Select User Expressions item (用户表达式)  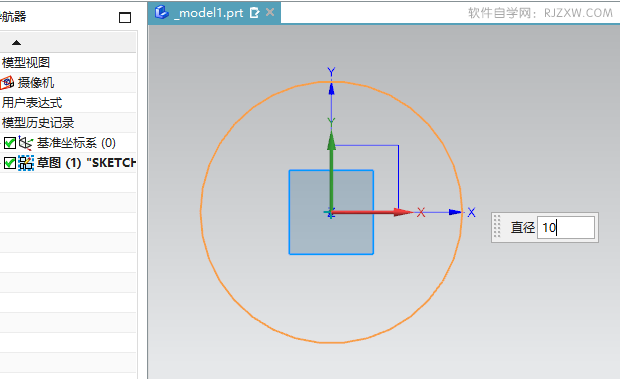pyautogui.click(x=32, y=103)
